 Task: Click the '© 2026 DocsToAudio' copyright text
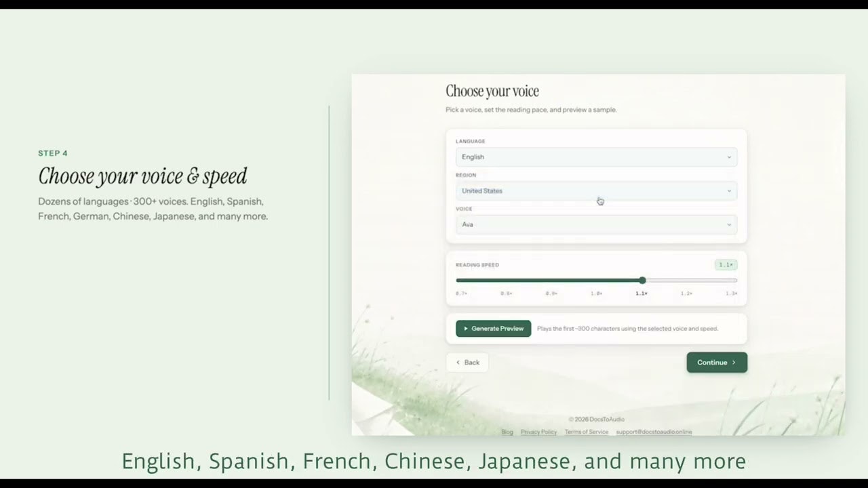[x=597, y=420]
